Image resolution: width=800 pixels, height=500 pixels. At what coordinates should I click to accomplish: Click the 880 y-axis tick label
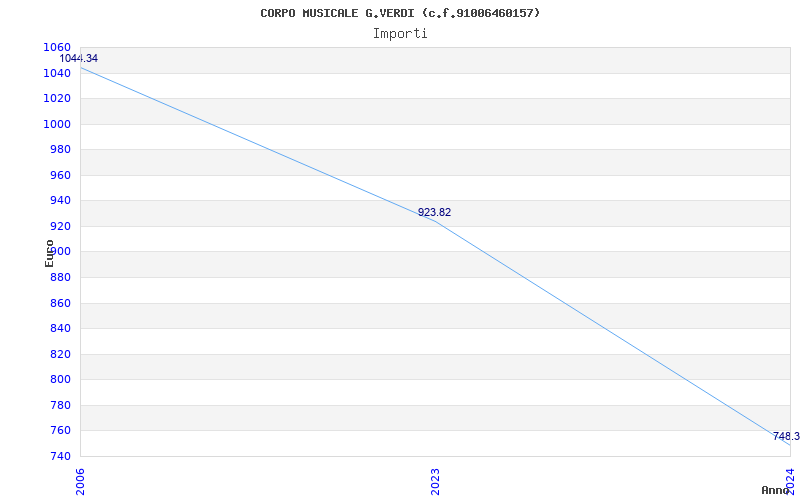pos(60,277)
